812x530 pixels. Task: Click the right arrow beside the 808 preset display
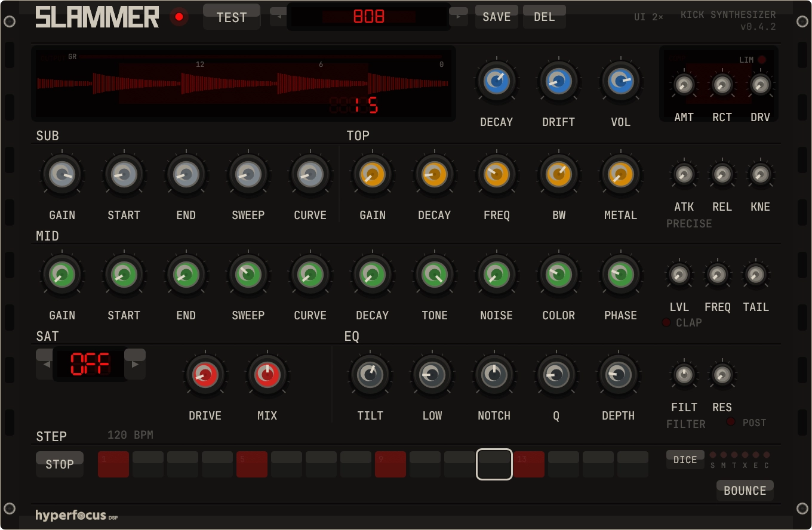click(459, 16)
